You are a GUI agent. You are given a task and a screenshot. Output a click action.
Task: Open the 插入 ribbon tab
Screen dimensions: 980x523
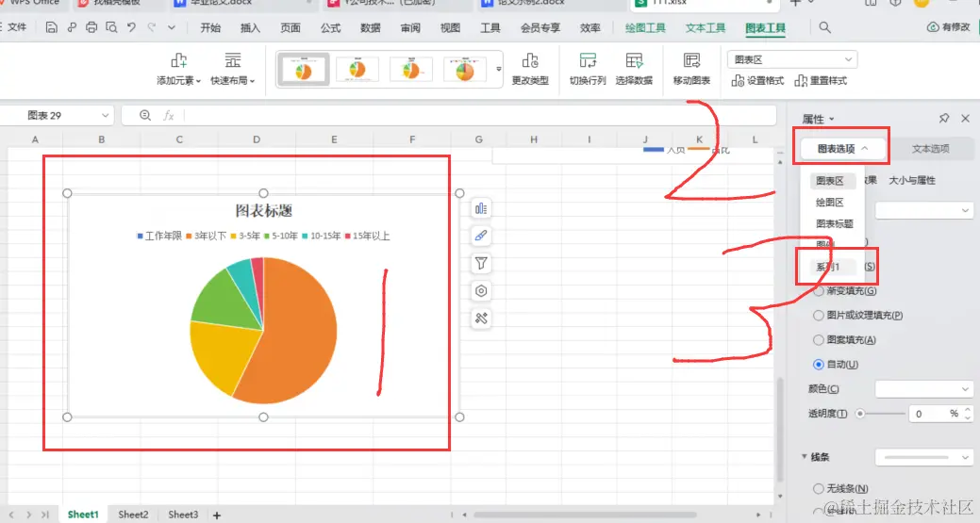click(250, 28)
